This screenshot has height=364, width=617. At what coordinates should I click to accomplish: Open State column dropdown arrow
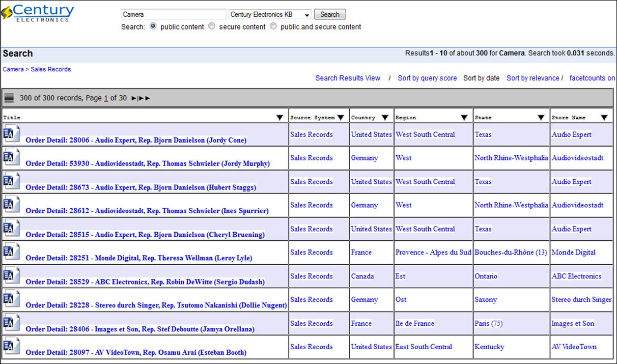pos(541,118)
